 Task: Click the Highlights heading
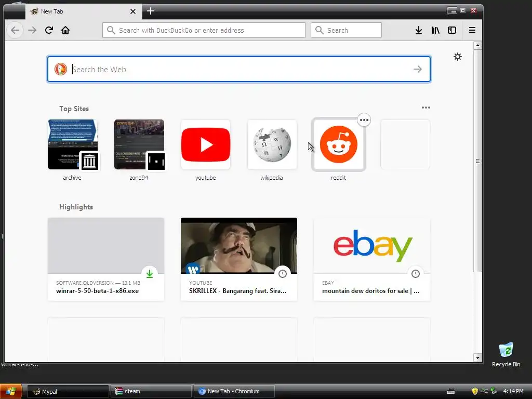[x=76, y=207]
